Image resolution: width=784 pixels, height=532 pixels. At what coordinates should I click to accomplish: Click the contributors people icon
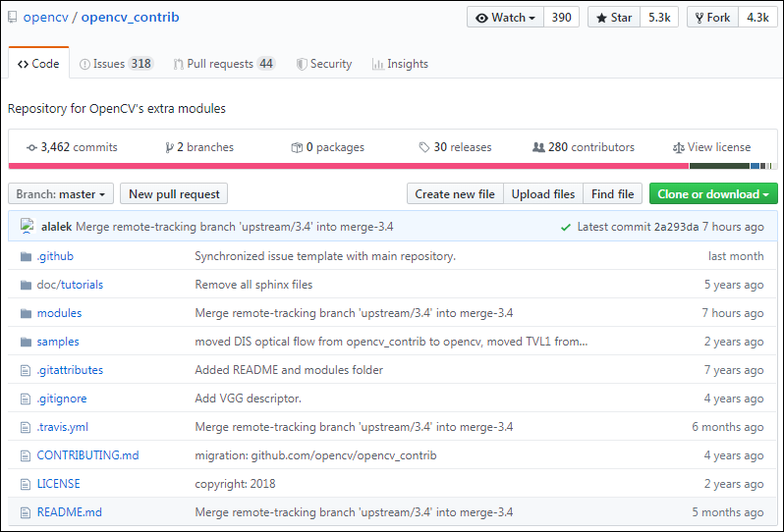(538, 147)
